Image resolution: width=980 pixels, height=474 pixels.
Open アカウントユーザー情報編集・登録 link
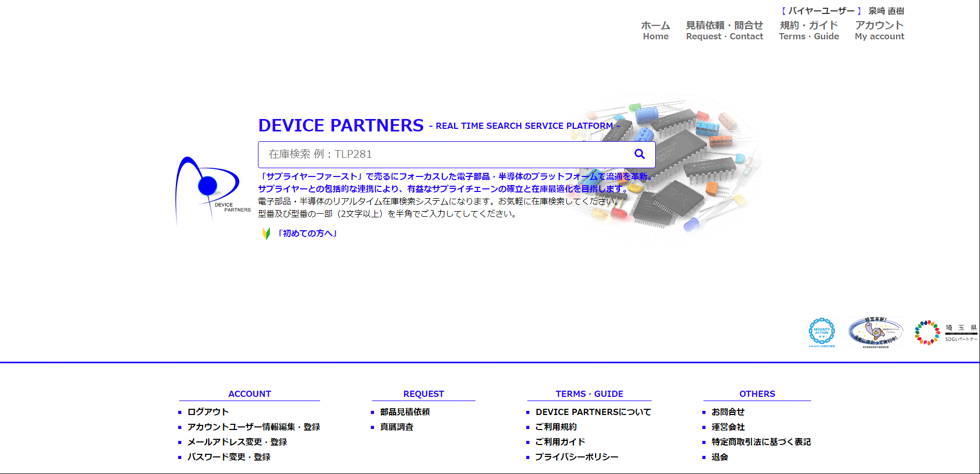click(254, 427)
